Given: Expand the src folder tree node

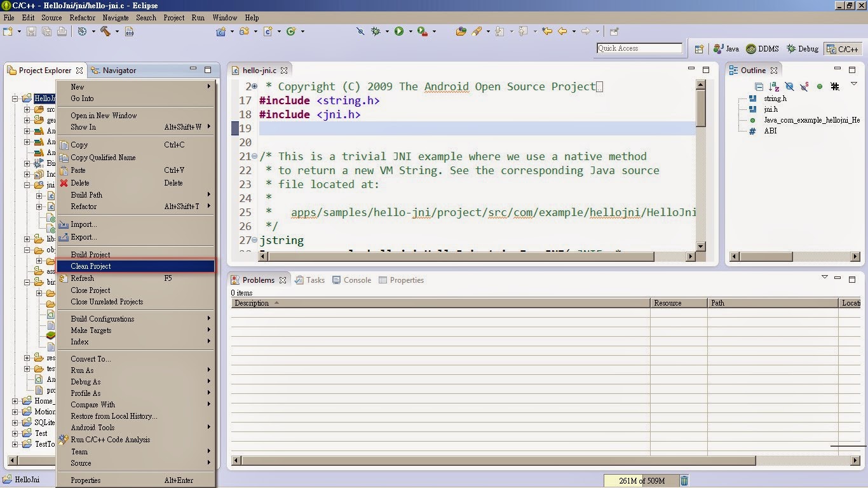Looking at the screenshot, I should pyautogui.click(x=27, y=110).
